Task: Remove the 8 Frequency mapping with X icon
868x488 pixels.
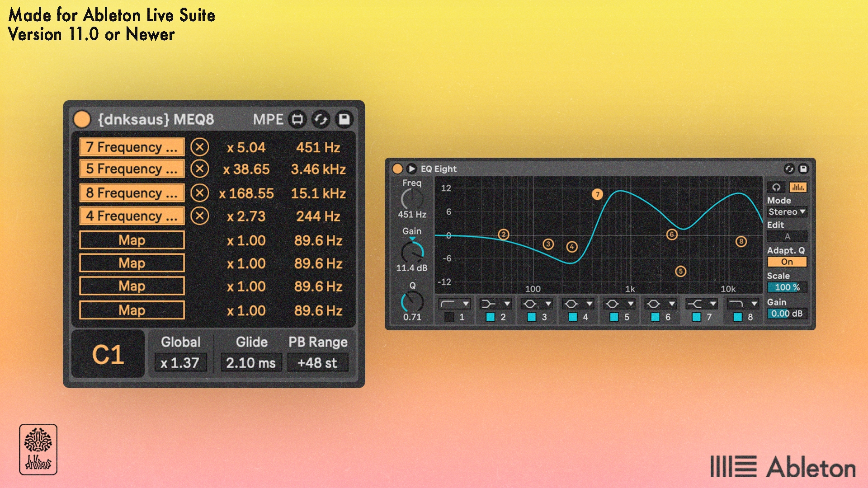Action: (x=199, y=193)
